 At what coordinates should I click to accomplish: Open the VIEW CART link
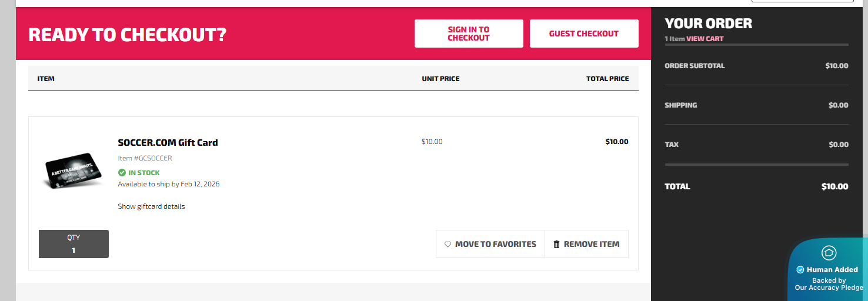tap(705, 39)
